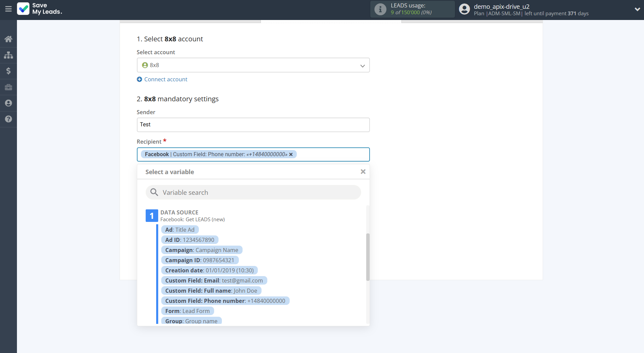Click the briefcase services icon in sidebar
Viewport: 644px width, 353px height.
[8, 87]
